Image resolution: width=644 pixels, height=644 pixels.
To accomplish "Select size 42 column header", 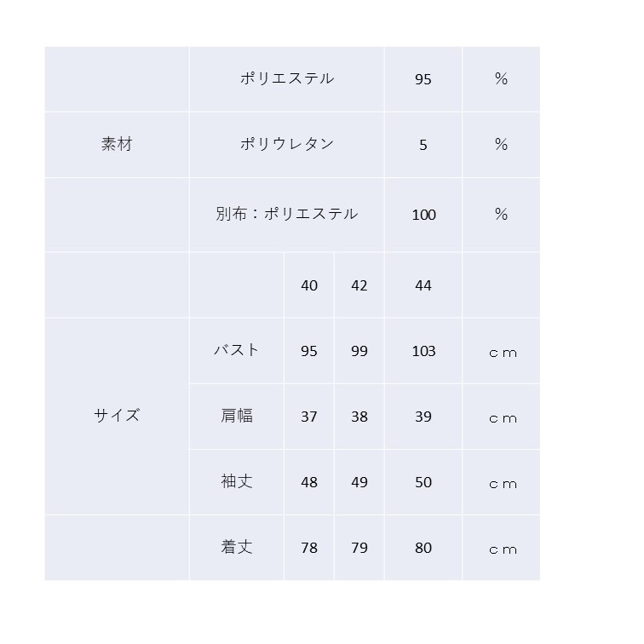I will click(x=359, y=285).
